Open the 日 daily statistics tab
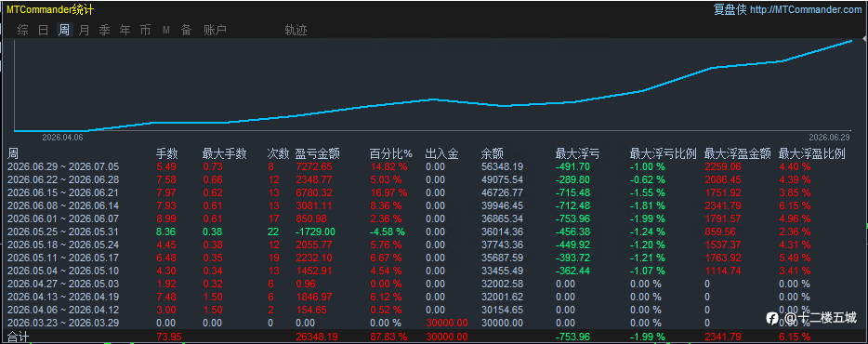This screenshot has width=868, height=344. pos(43,31)
